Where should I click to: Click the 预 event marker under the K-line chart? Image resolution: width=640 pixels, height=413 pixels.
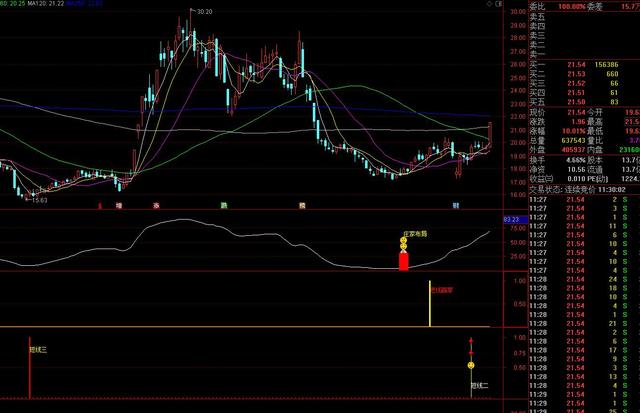coord(301,205)
